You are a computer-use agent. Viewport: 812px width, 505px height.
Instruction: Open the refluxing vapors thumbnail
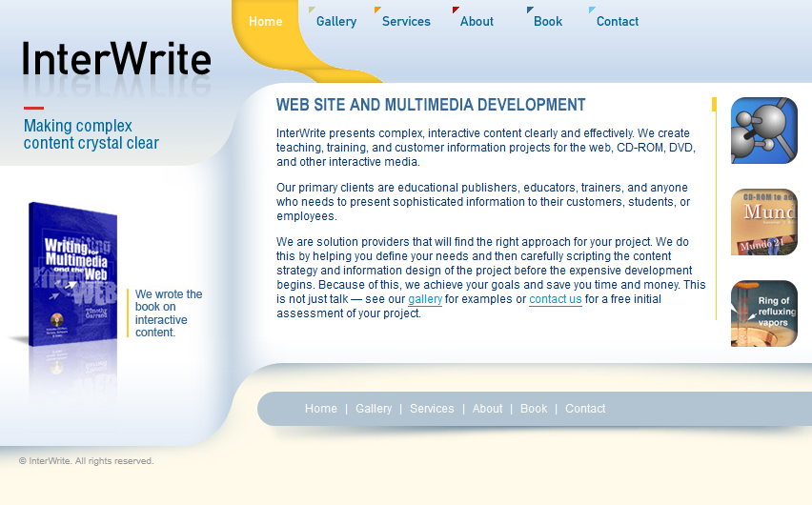tap(763, 313)
